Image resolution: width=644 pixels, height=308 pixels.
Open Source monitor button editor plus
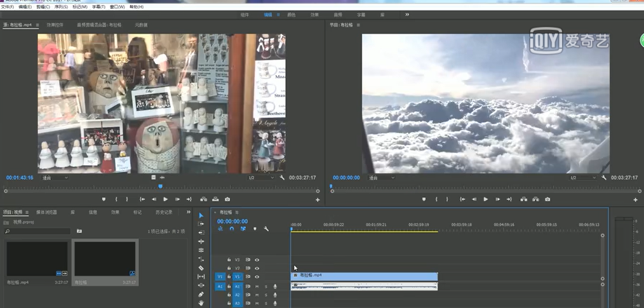[318, 200]
